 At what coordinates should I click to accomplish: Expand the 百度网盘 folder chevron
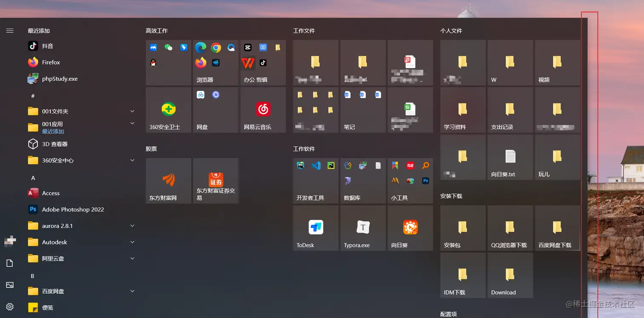(x=132, y=291)
